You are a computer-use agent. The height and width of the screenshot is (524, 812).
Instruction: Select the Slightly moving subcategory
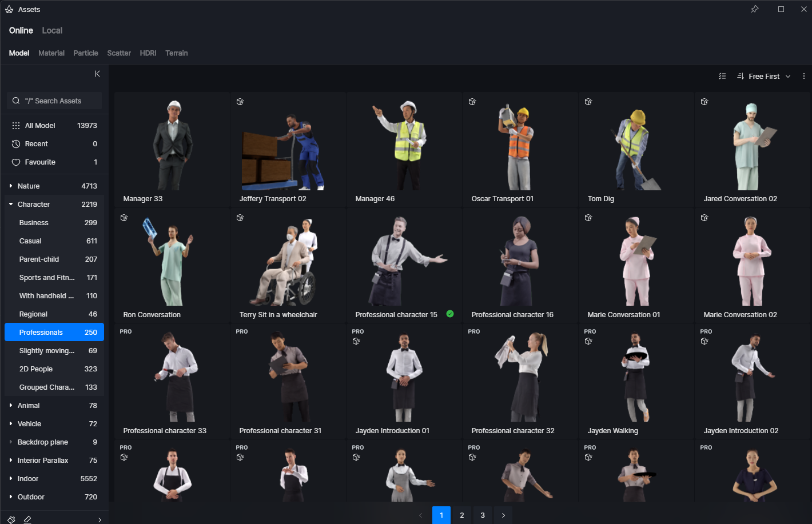click(x=54, y=350)
